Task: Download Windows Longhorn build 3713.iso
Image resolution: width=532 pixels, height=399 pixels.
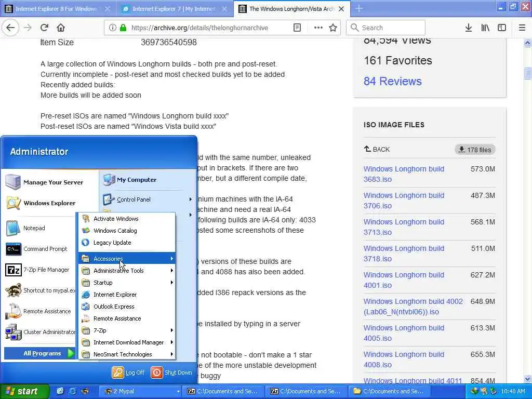Action: pyautogui.click(x=404, y=227)
